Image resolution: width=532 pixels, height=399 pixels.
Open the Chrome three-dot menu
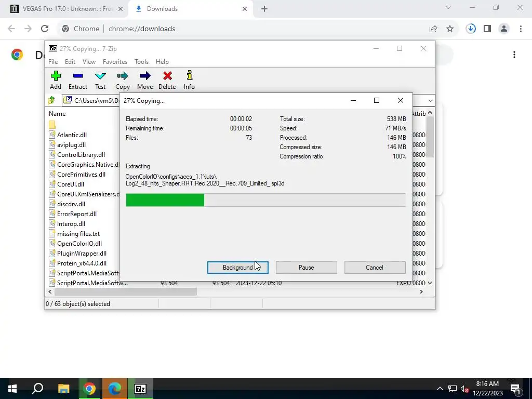[x=521, y=29]
